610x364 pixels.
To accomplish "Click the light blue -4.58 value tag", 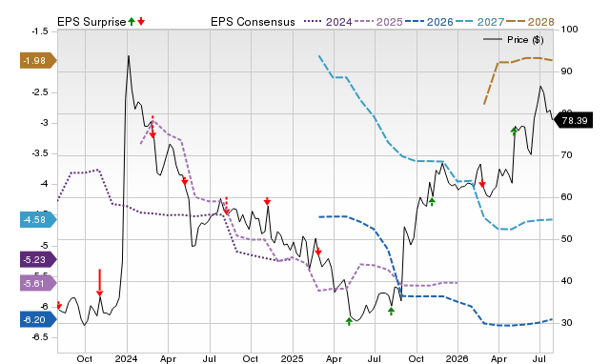I will click(x=38, y=220).
